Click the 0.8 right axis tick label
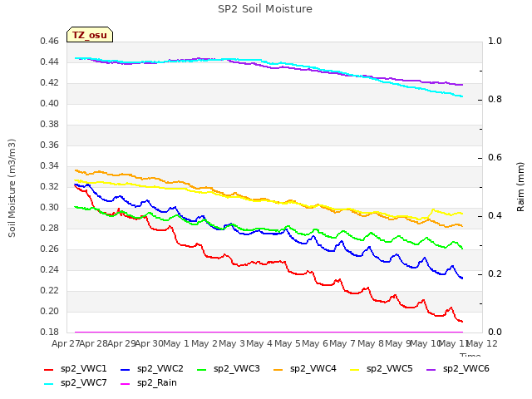 495,100
